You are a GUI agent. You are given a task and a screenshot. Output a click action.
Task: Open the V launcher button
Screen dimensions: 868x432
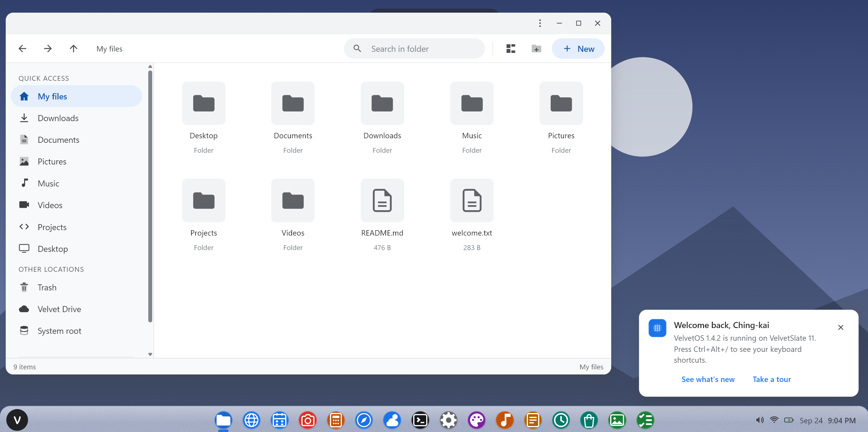pos(17,420)
